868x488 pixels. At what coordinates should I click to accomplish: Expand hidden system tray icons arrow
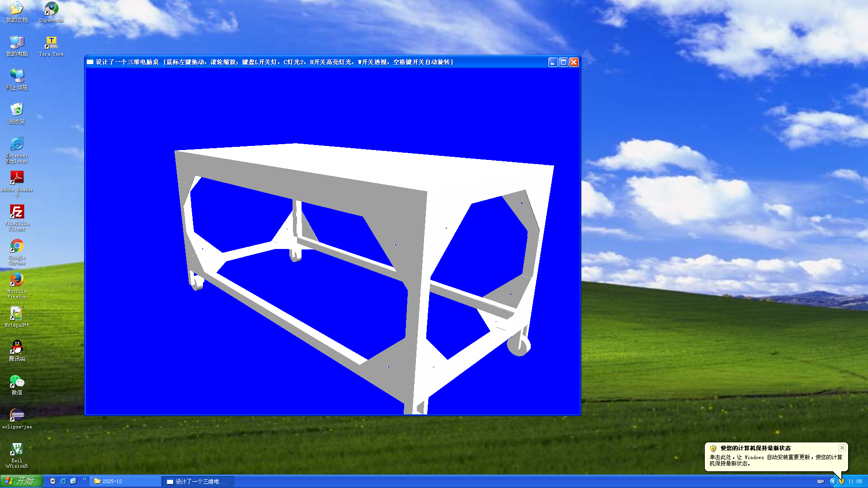[832, 481]
